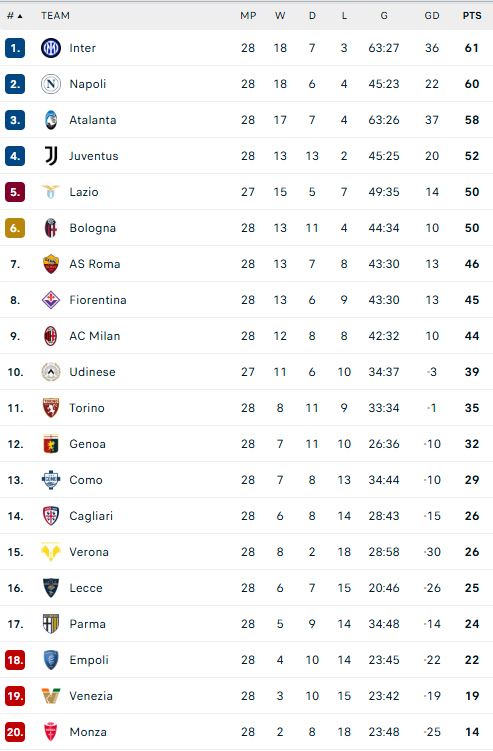The image size is (493, 751).
Task: Open the Bologna team page link
Action: (92, 228)
